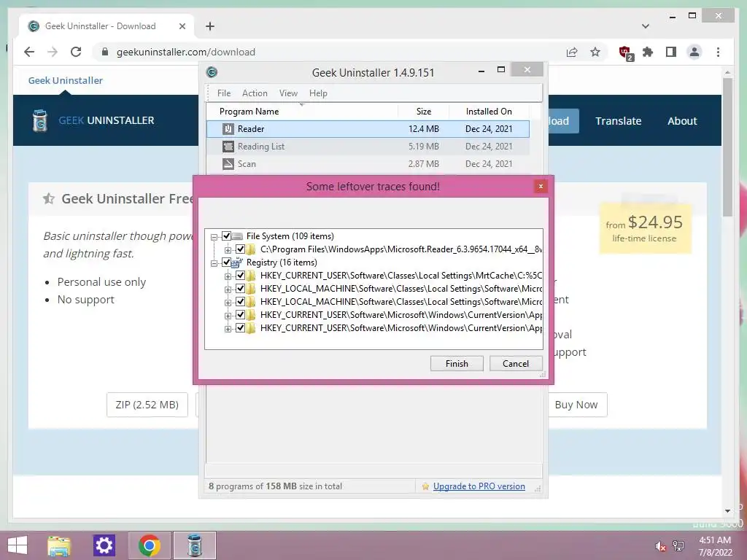
Task: Sort by the Size column header
Action: pyautogui.click(x=424, y=112)
